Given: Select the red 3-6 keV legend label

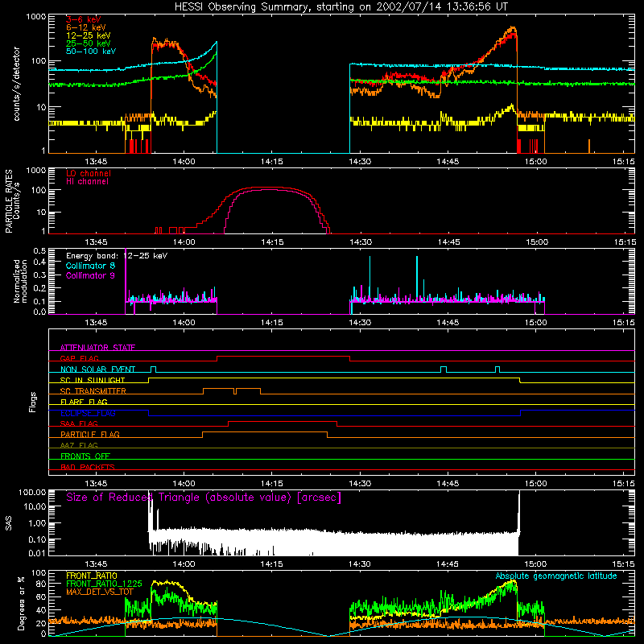Looking at the screenshot, I should pos(84,19).
